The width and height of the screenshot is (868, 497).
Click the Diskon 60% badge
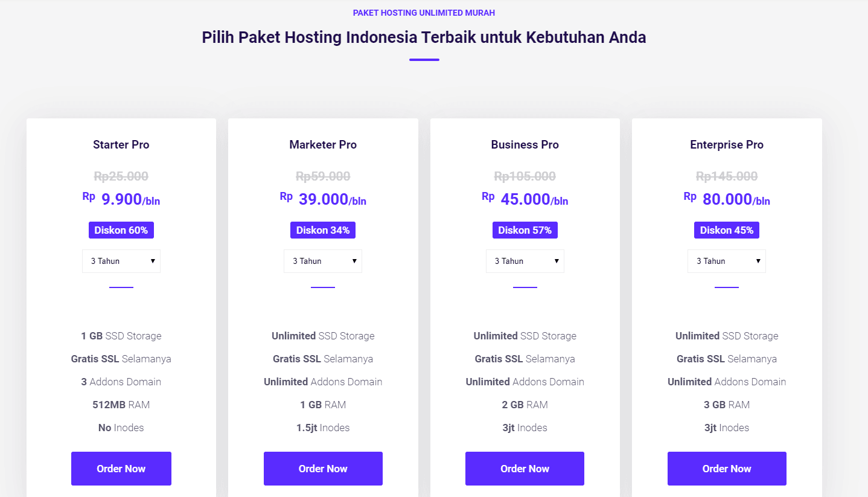coord(121,230)
